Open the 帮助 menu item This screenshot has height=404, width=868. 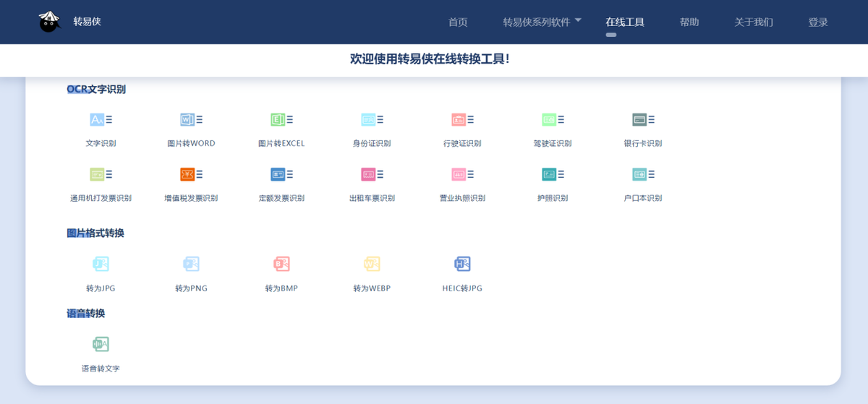point(689,22)
